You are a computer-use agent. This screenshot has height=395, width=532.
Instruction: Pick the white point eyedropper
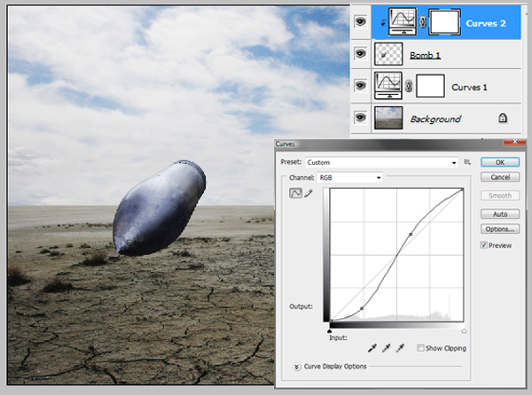click(x=400, y=348)
